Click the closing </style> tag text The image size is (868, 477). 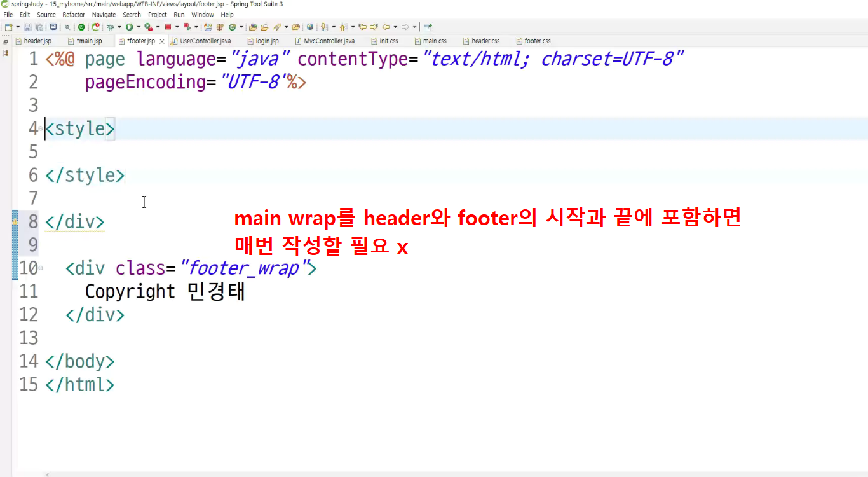85,175
